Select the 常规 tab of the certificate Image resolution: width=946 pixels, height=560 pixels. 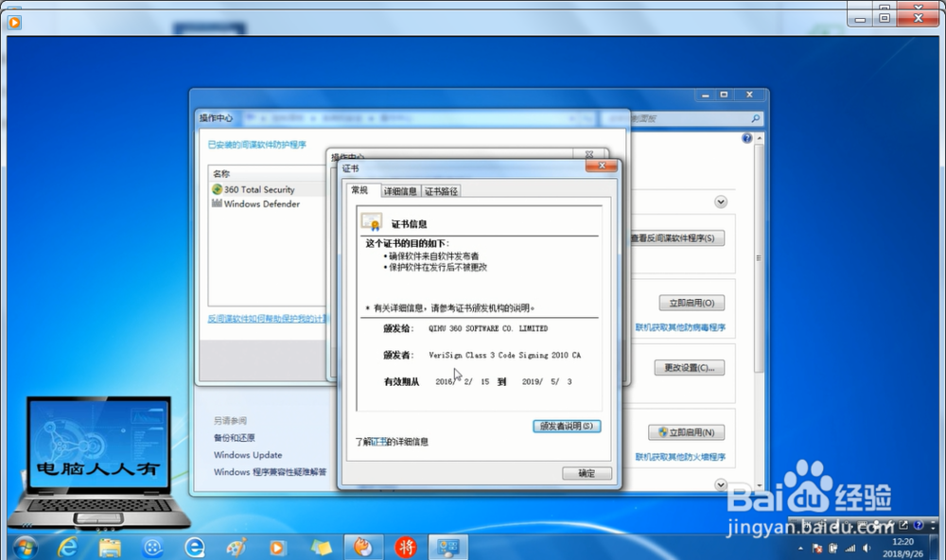359,190
